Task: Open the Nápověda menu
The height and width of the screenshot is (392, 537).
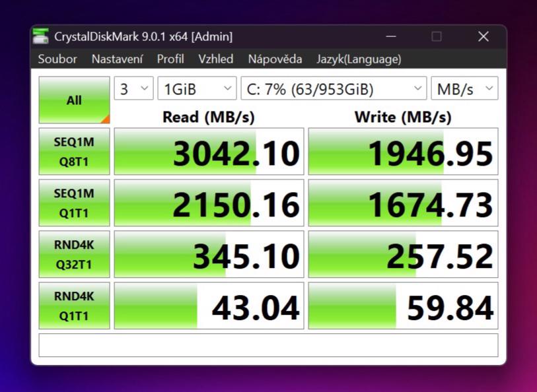Action: pyautogui.click(x=275, y=59)
